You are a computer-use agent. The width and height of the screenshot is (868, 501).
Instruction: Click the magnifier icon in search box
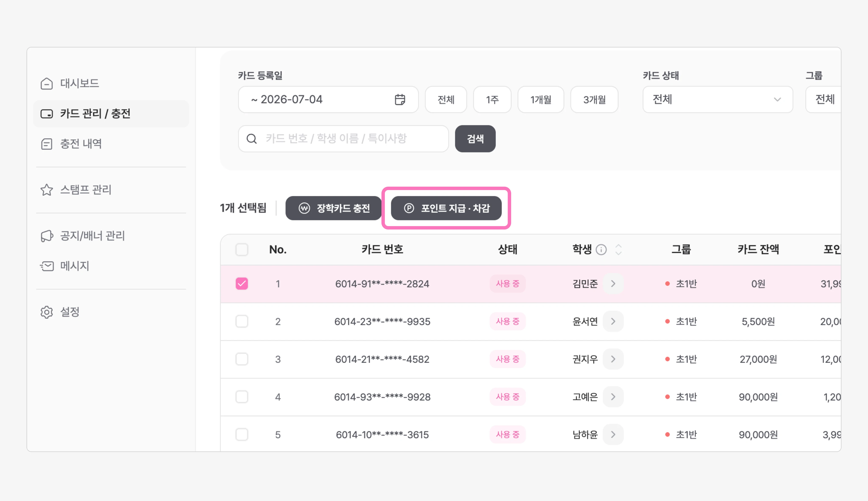252,139
